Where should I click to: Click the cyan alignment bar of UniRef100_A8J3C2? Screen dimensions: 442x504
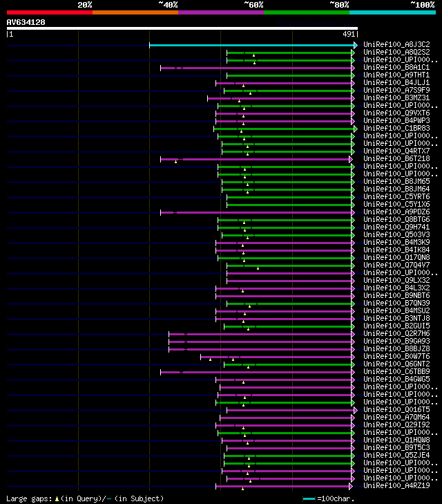[252, 45]
